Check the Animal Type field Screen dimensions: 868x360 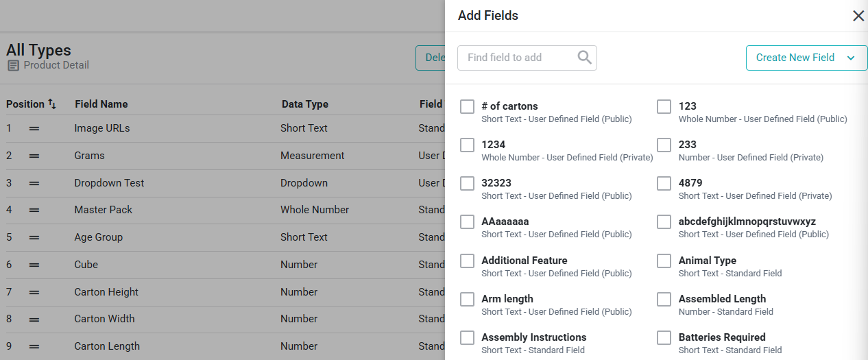(664, 261)
